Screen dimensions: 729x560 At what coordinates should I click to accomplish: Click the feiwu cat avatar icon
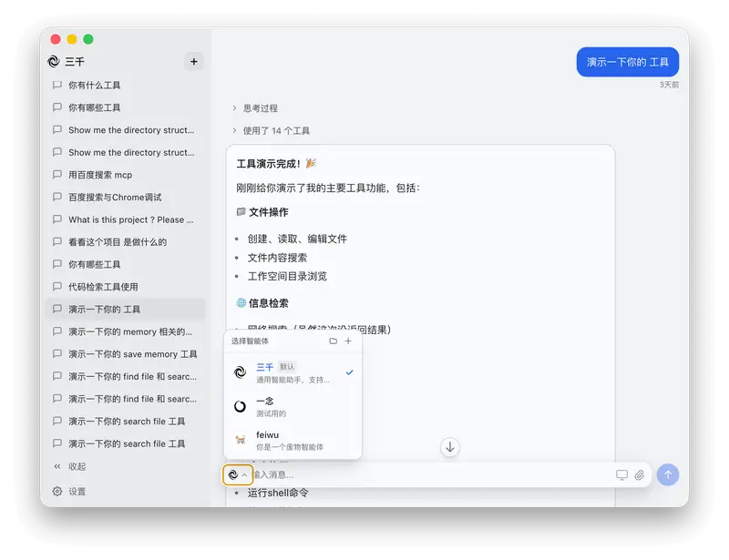[239, 439]
